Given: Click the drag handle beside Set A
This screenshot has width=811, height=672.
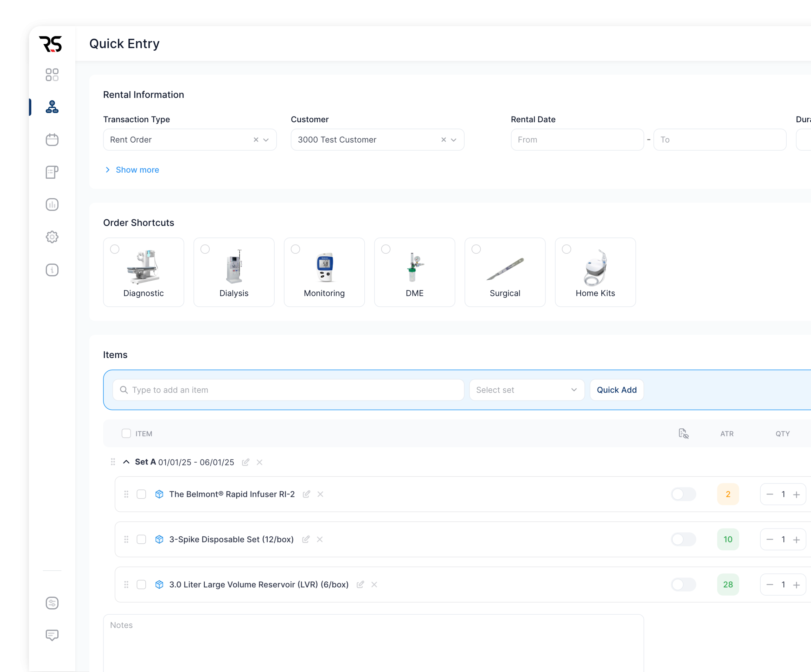Looking at the screenshot, I should pos(113,462).
